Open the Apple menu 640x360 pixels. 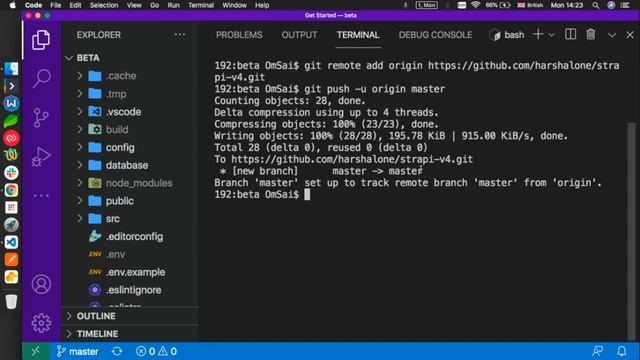pos(13,5)
